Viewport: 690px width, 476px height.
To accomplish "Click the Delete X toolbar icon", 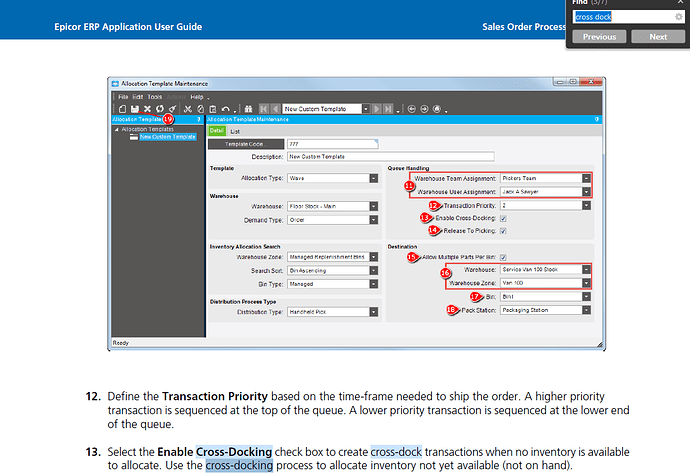I will 147,109.
